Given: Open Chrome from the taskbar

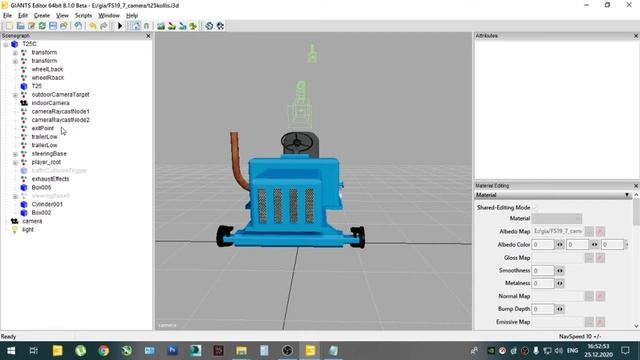Looking at the screenshot, I should 104,351.
